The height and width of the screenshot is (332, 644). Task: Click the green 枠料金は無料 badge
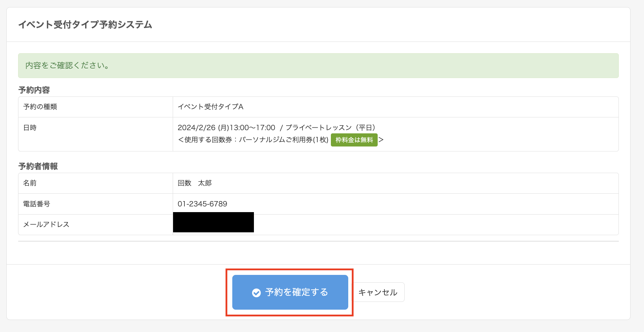tap(354, 140)
